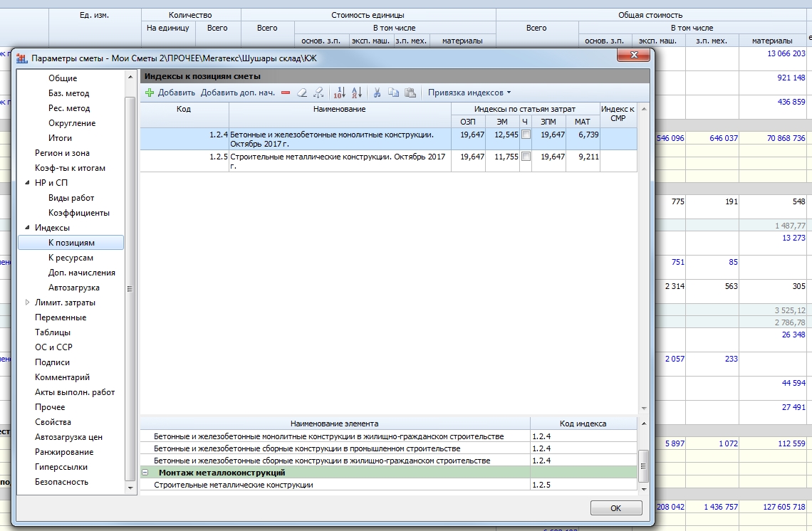This screenshot has width=812, height=531.
Task: Collapse the Монтаж металлоконструкций group
Action: coord(145,473)
